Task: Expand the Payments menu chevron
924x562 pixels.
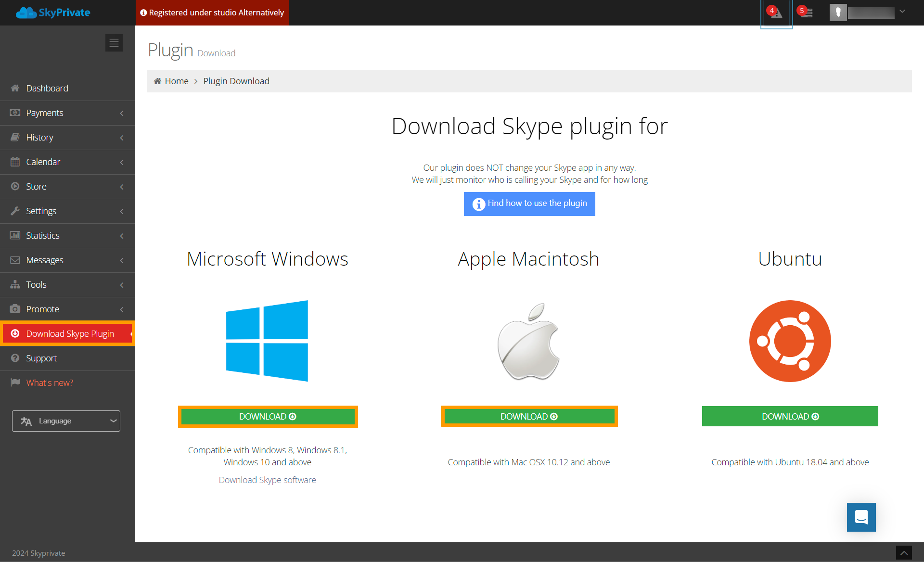Action: click(122, 113)
